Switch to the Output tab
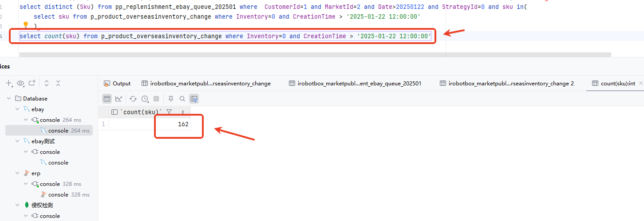 [117, 83]
